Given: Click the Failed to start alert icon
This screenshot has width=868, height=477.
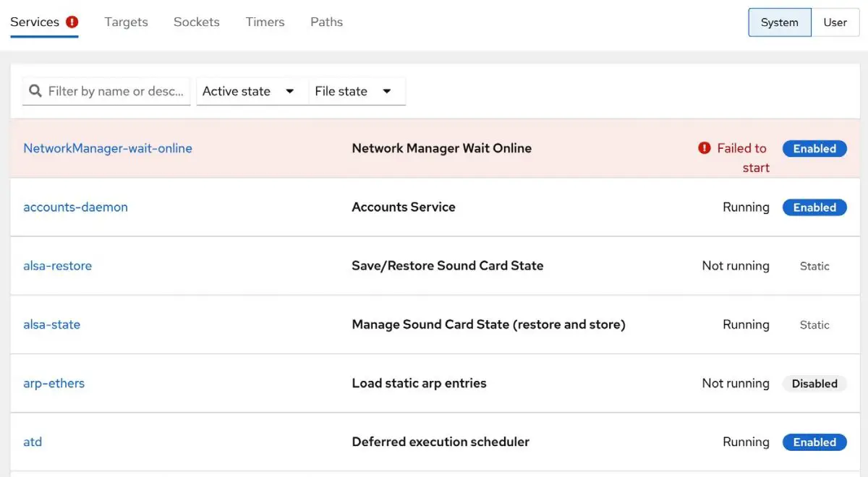Looking at the screenshot, I should pyautogui.click(x=705, y=148).
